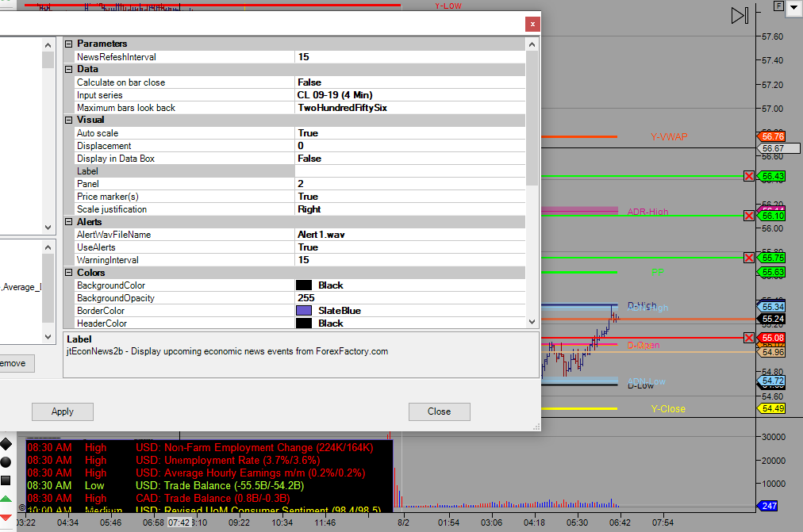The image size is (803, 532).
Task: Select the green up-triangle tool icon
Action: tap(6, 499)
